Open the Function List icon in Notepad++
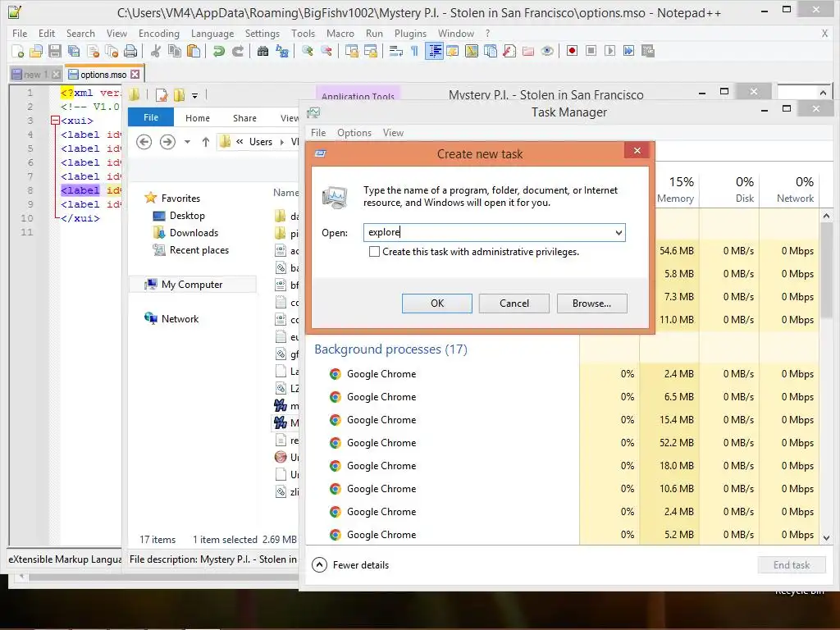840x630 pixels. (509, 51)
